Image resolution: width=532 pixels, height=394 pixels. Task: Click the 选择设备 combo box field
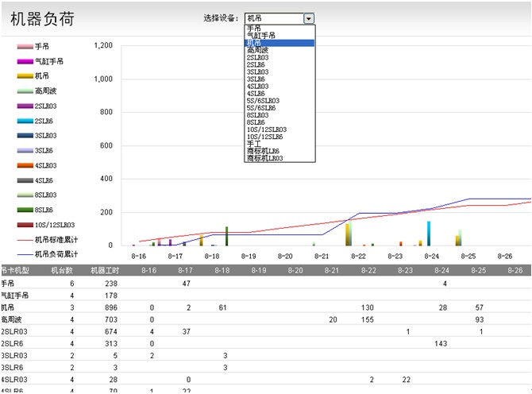(x=273, y=18)
